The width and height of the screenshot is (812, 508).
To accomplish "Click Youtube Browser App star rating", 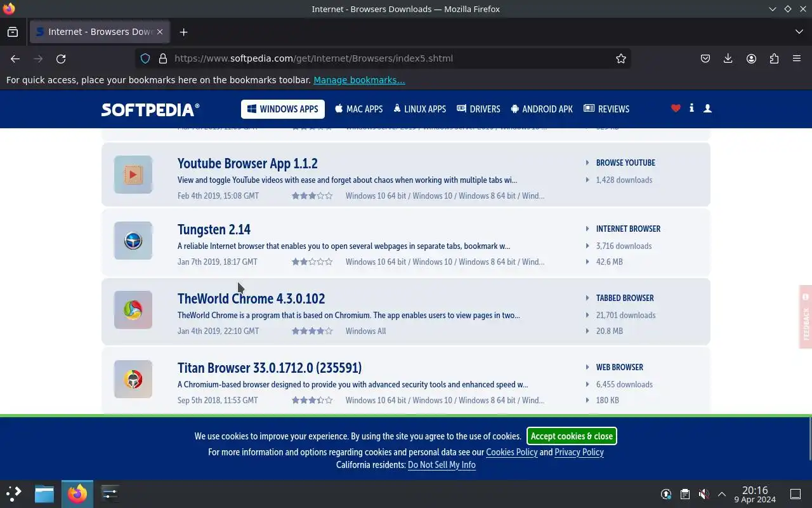I will 312,196.
